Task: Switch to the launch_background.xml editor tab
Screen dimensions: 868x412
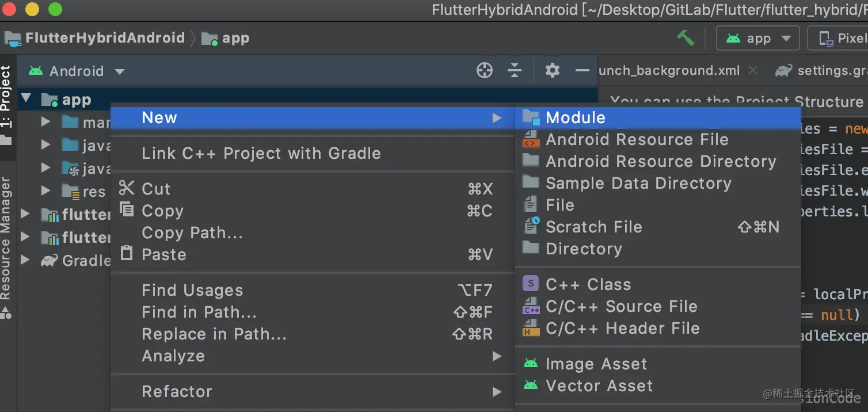Action: (x=669, y=71)
